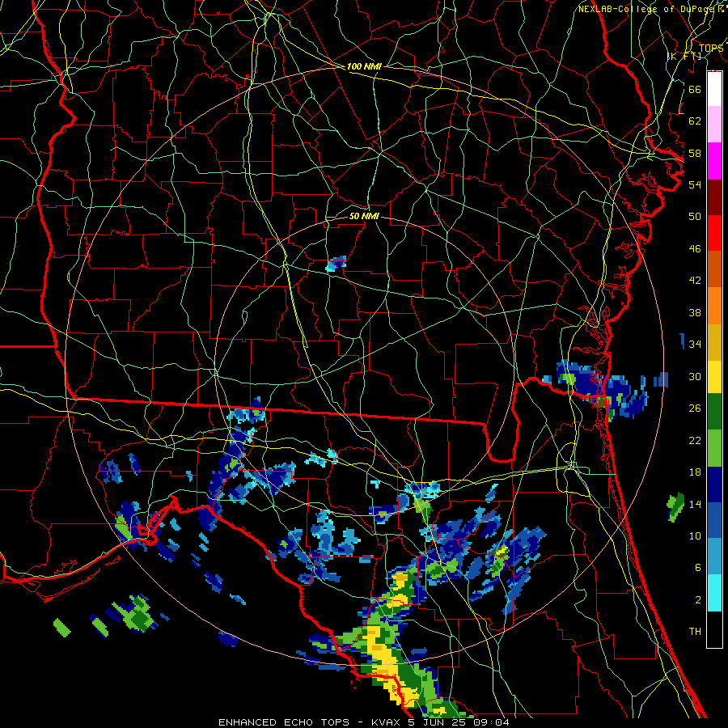Viewport: 728px width, 728px height.
Task: Pick the dark red legend swatch
Action: (714, 197)
